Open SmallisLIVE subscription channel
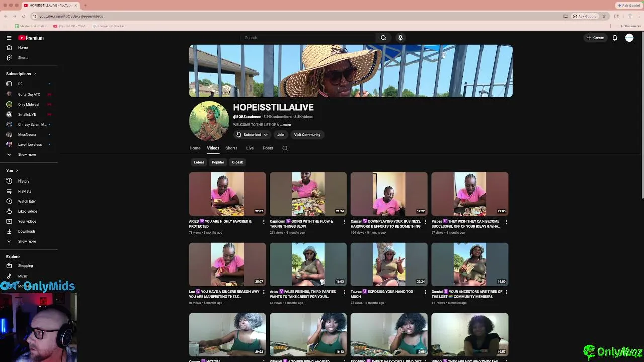Image resolution: width=644 pixels, height=362 pixels. (28, 114)
